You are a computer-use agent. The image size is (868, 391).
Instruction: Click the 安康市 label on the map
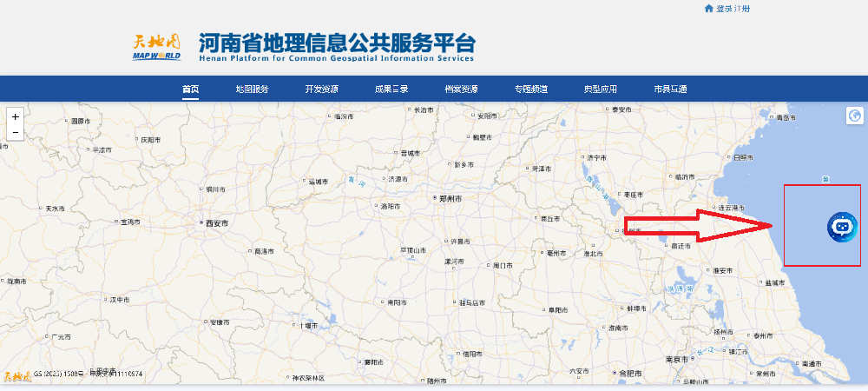coord(220,322)
